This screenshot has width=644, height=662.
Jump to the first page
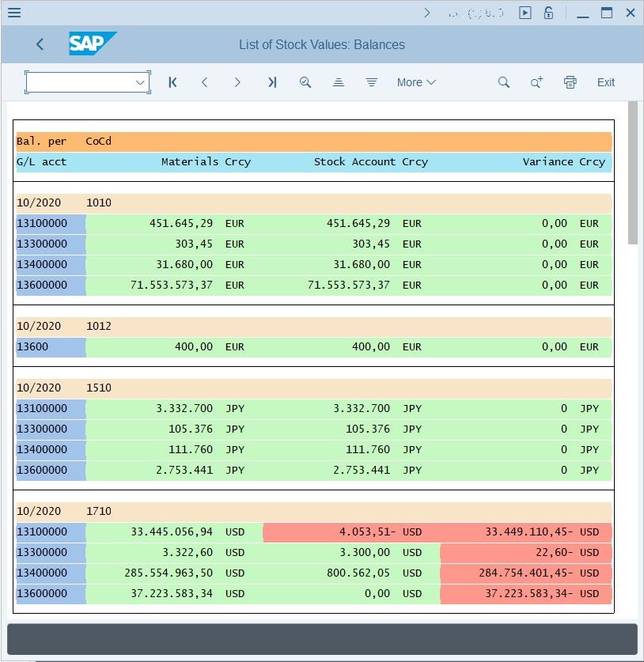pos(172,82)
